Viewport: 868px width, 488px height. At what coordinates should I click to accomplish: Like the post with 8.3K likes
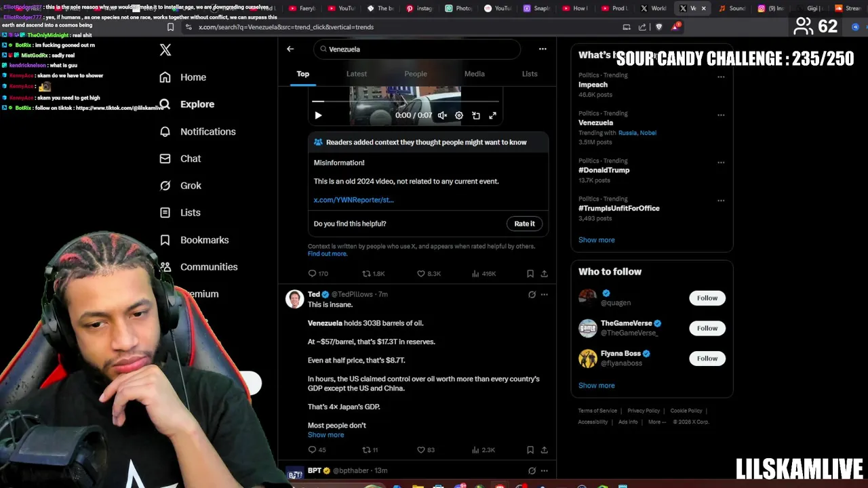tap(429, 274)
